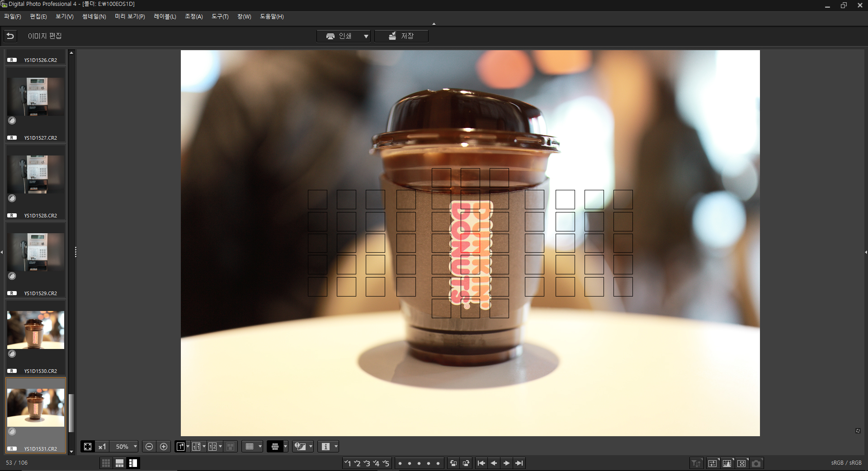This screenshot has height=471, width=868.
Task: Expand single preview mode dropdown arrow
Action: coord(188,447)
